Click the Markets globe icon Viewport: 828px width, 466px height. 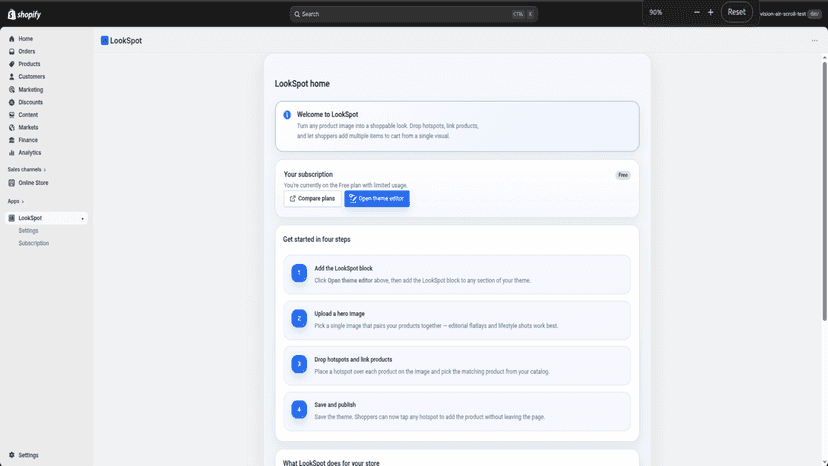[12, 127]
